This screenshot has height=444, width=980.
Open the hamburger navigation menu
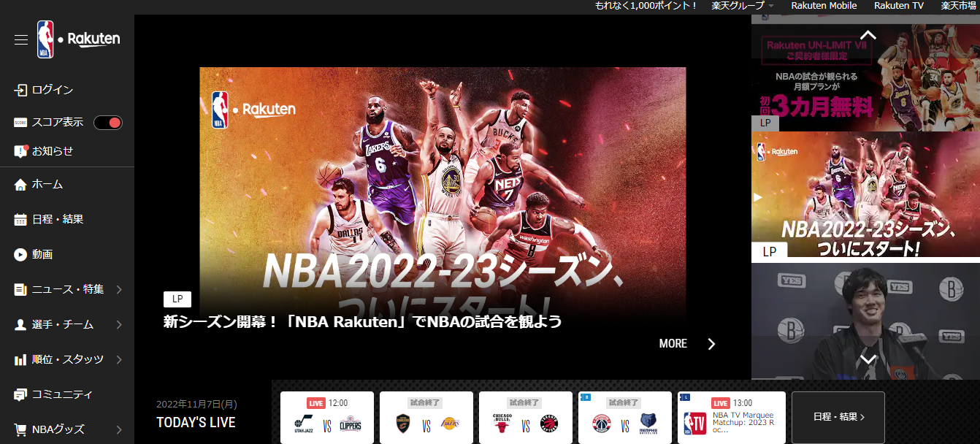point(21,40)
